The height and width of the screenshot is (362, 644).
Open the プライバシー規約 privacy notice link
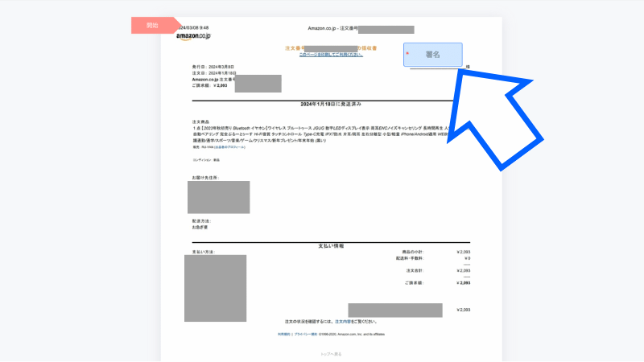[x=306, y=335]
